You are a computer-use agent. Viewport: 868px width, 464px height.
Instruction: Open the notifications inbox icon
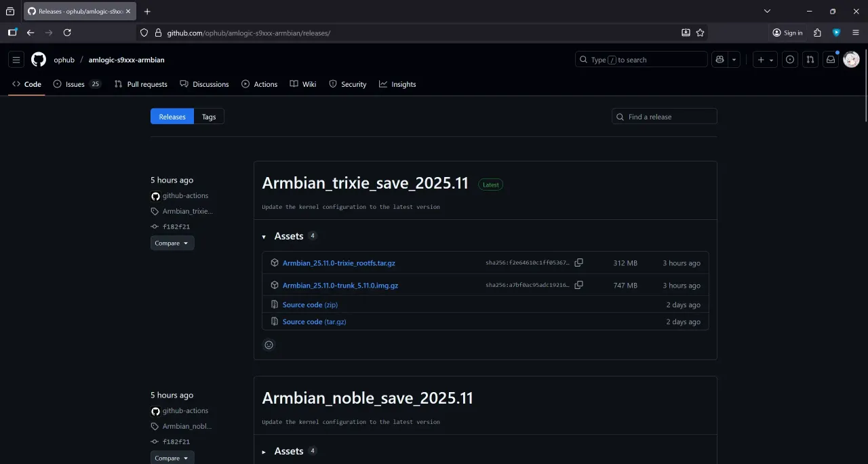pyautogui.click(x=830, y=60)
